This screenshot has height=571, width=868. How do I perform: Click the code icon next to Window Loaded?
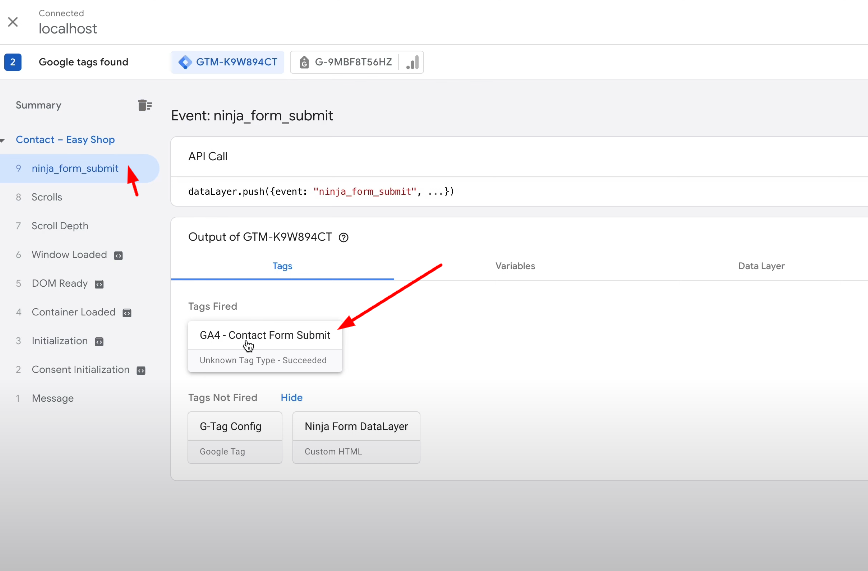(118, 255)
